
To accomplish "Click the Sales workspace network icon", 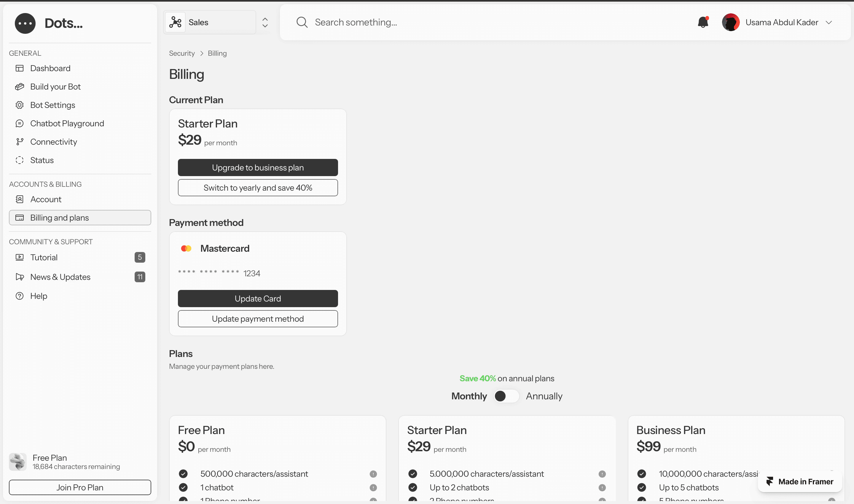I will click(x=175, y=23).
